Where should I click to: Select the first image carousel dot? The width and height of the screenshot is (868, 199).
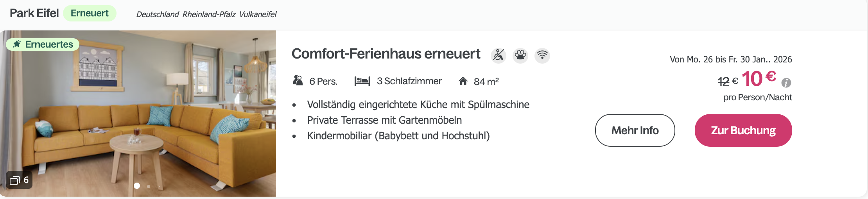(137, 186)
